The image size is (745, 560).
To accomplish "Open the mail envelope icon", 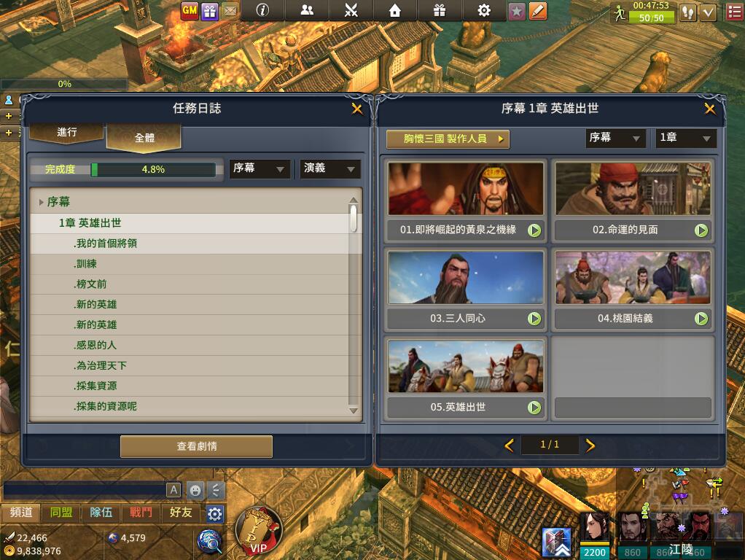I will point(230,10).
